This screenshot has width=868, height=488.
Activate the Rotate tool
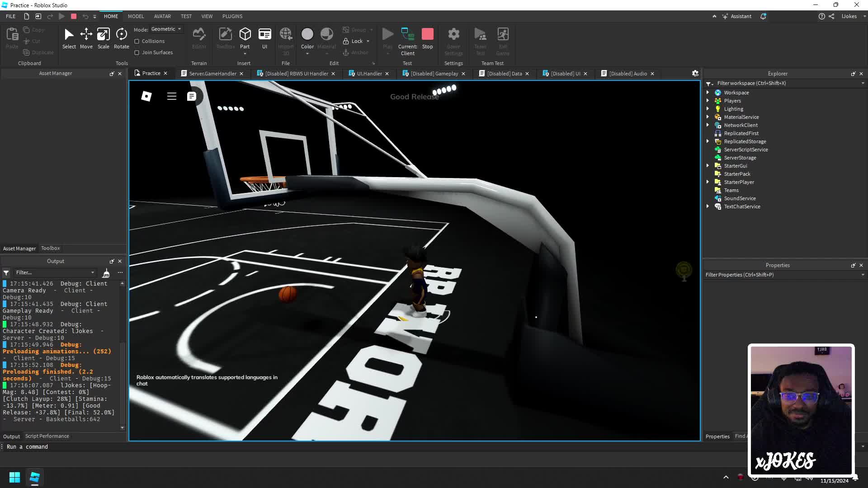[121, 38]
